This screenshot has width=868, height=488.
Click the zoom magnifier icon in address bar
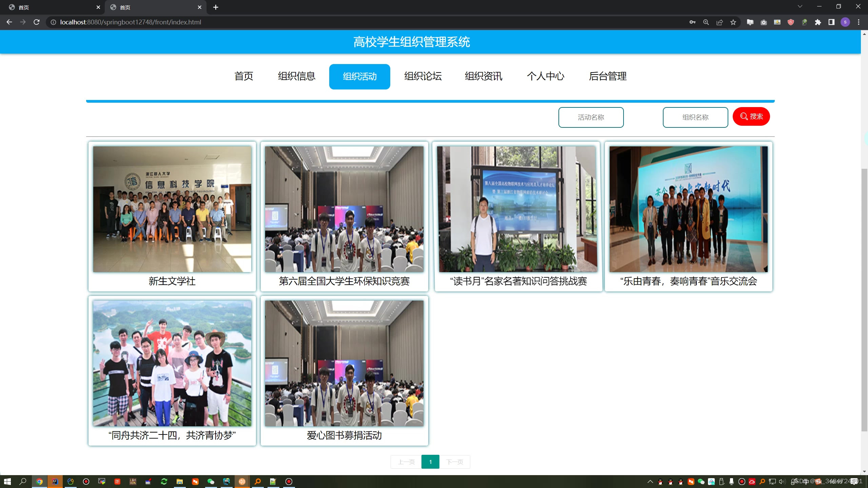click(x=706, y=22)
